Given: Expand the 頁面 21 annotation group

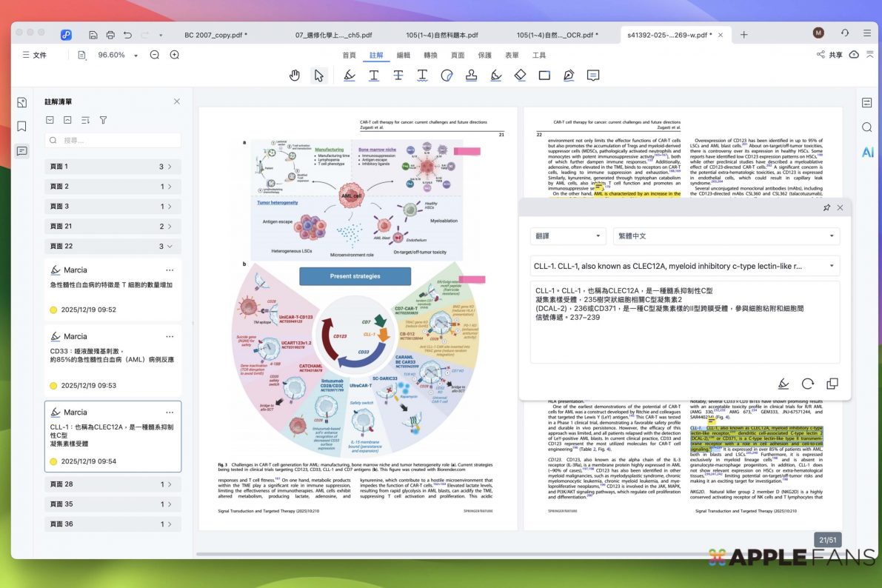Looking at the screenshot, I should 113,227.
